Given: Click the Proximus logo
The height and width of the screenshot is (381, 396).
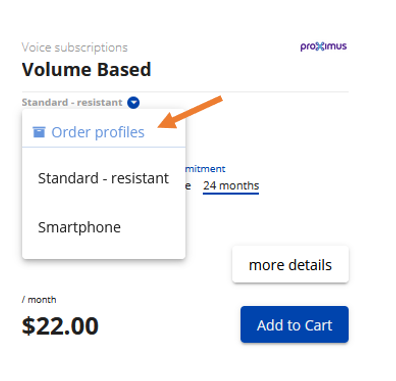Looking at the screenshot, I should click(x=323, y=46).
